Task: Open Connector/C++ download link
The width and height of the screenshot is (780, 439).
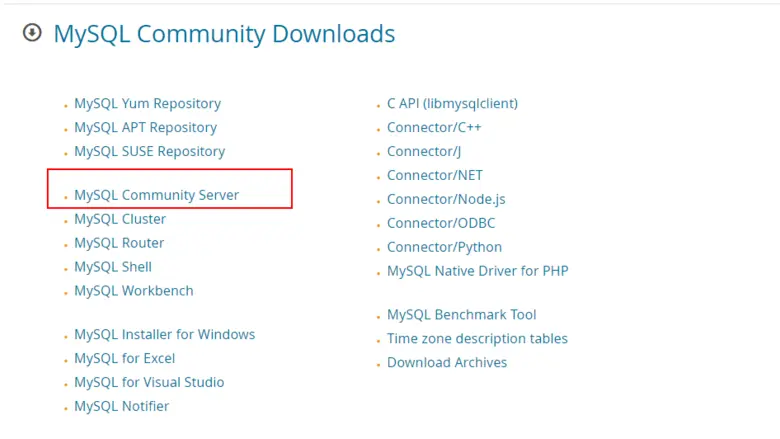Action: tap(434, 127)
